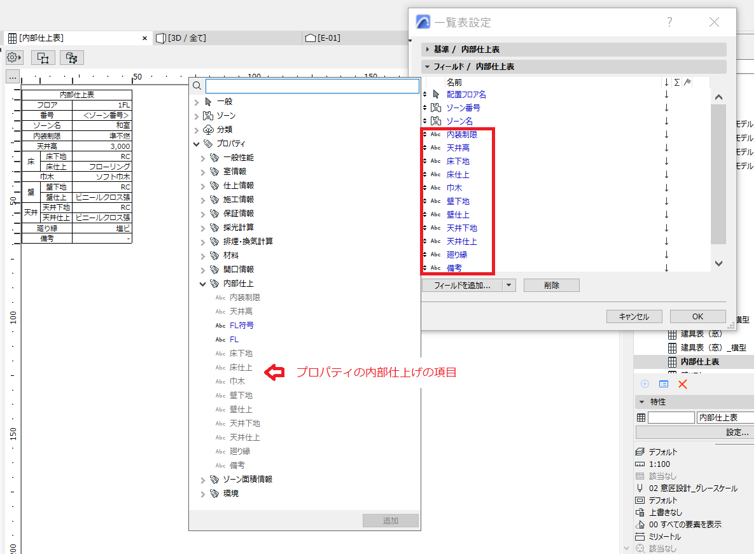The width and height of the screenshot is (756, 554).
Task: Click the red delete X icon
Action: tap(682, 384)
